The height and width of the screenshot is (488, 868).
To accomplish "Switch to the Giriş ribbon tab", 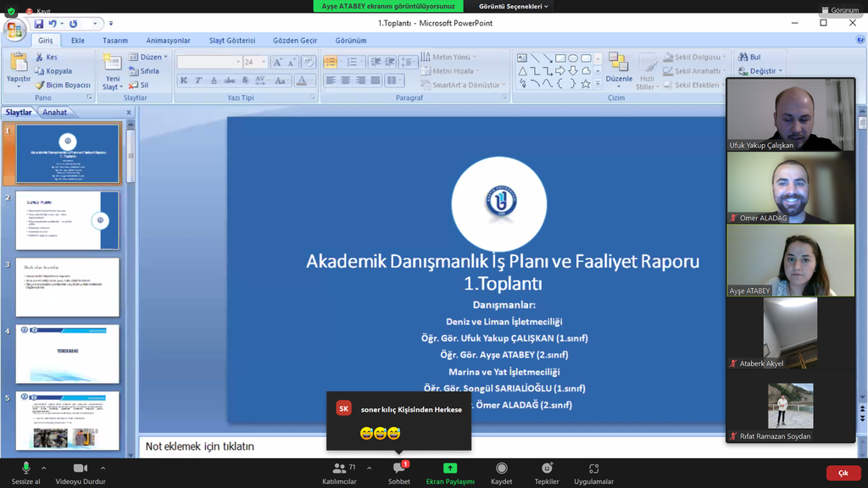I will click(x=46, y=41).
